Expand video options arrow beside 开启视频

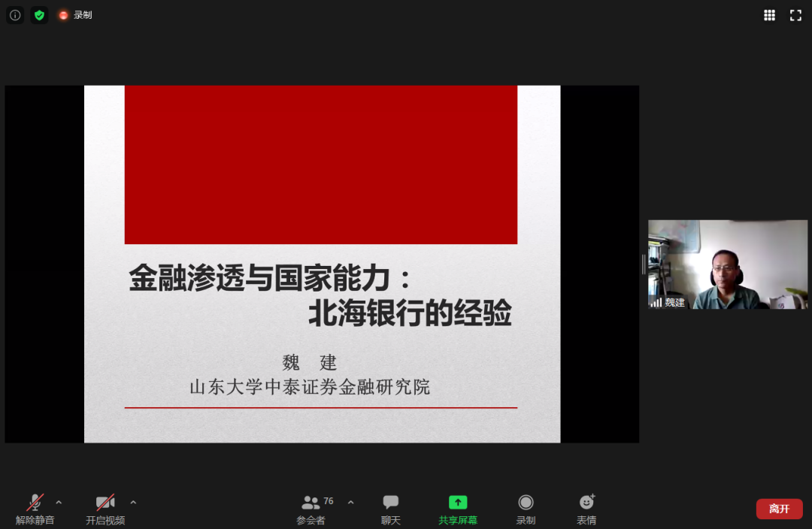click(133, 502)
